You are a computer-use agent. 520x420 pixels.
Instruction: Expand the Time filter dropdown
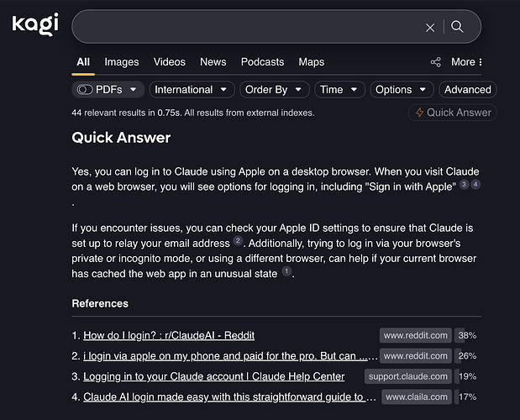click(x=339, y=90)
